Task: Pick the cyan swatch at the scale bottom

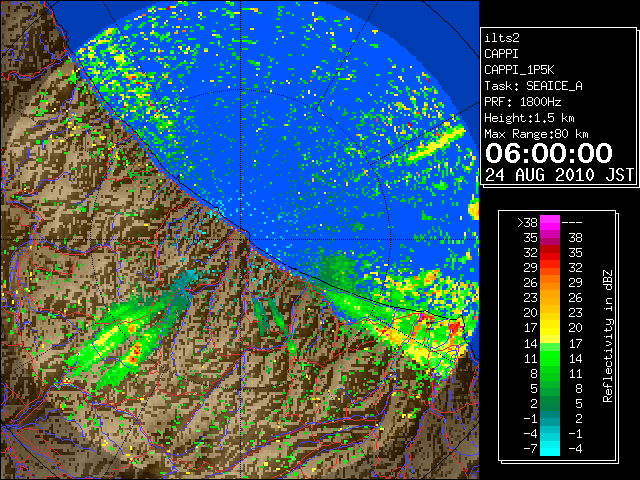Action: [550, 449]
